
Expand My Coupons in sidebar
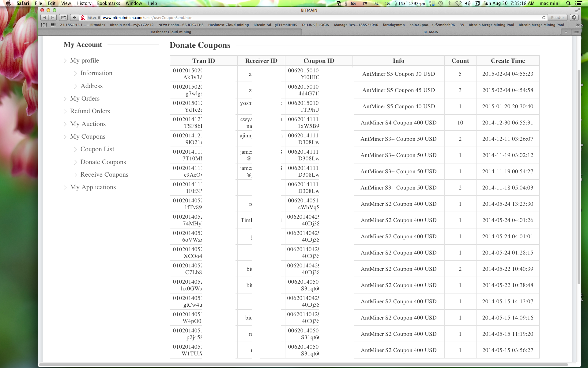tap(88, 136)
